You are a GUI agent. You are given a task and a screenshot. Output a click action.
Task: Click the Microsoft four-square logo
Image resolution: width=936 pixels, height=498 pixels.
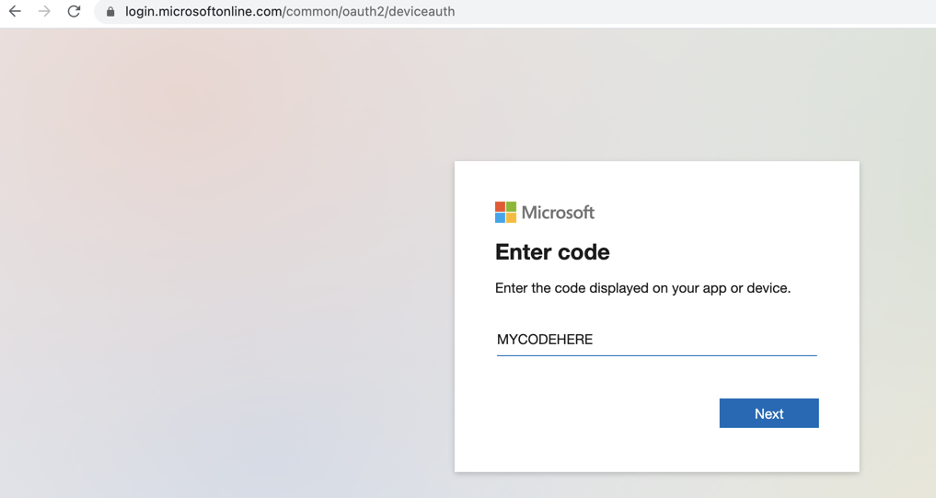(506, 212)
